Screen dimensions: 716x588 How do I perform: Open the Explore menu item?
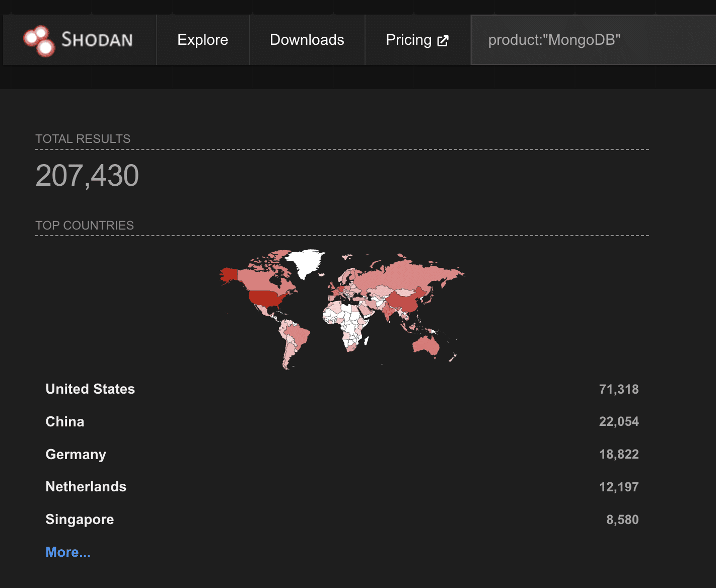point(202,40)
